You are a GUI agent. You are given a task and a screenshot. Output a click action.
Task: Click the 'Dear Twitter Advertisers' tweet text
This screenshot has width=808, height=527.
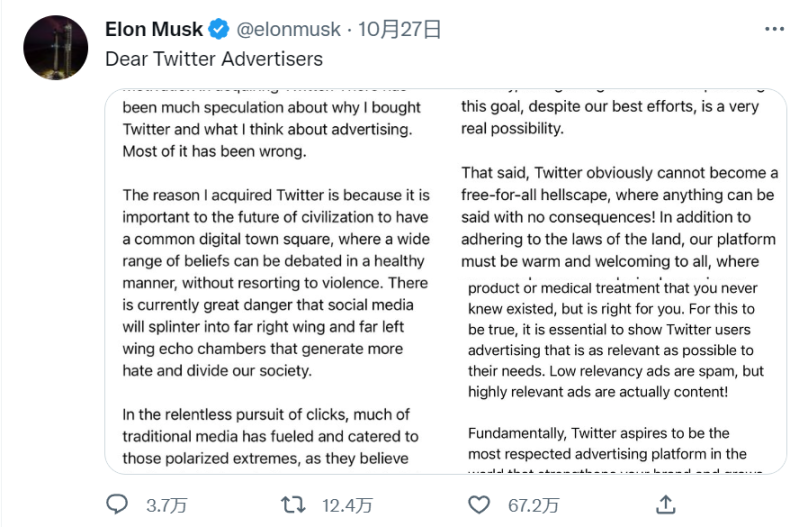[214, 58]
